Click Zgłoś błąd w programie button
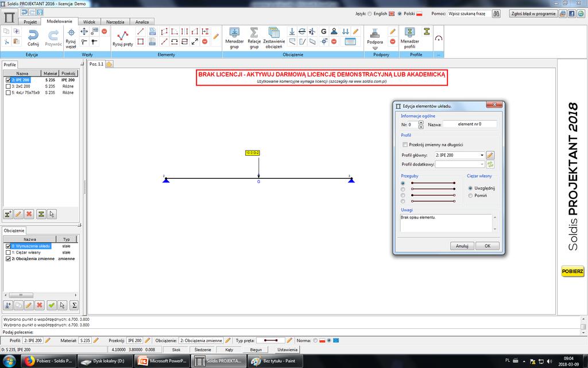Image resolution: width=588 pixels, height=368 pixels. (x=533, y=14)
